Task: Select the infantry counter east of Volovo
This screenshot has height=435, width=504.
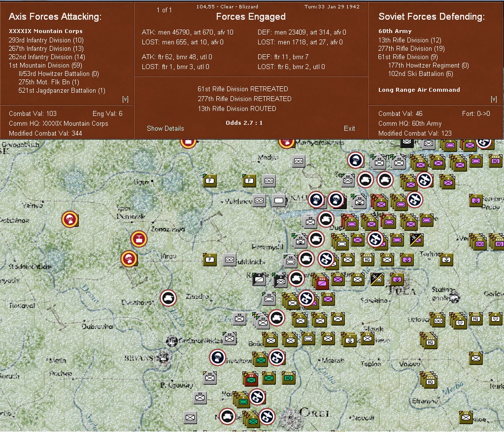Action: pyautogui.click(x=476, y=358)
